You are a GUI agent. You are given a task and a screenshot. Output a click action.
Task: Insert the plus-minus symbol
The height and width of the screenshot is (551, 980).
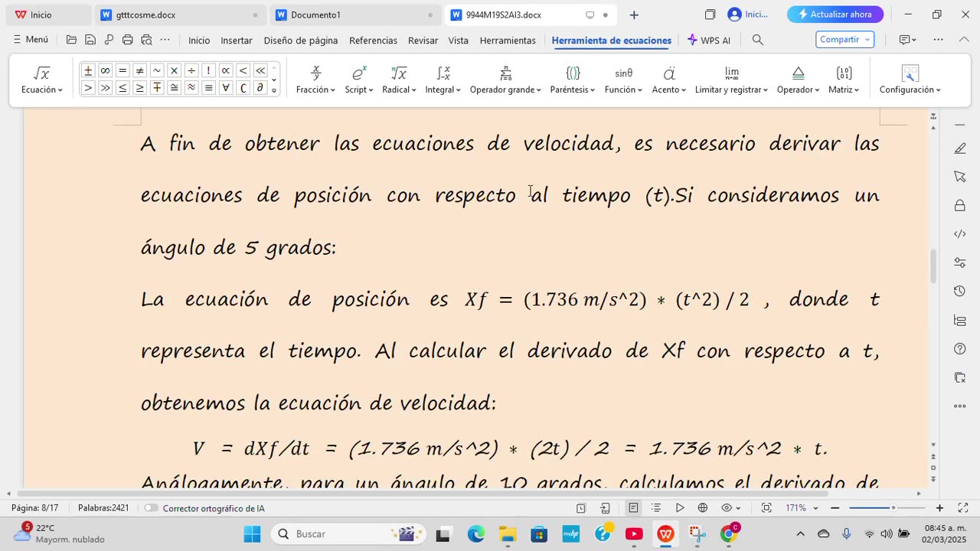[88, 70]
